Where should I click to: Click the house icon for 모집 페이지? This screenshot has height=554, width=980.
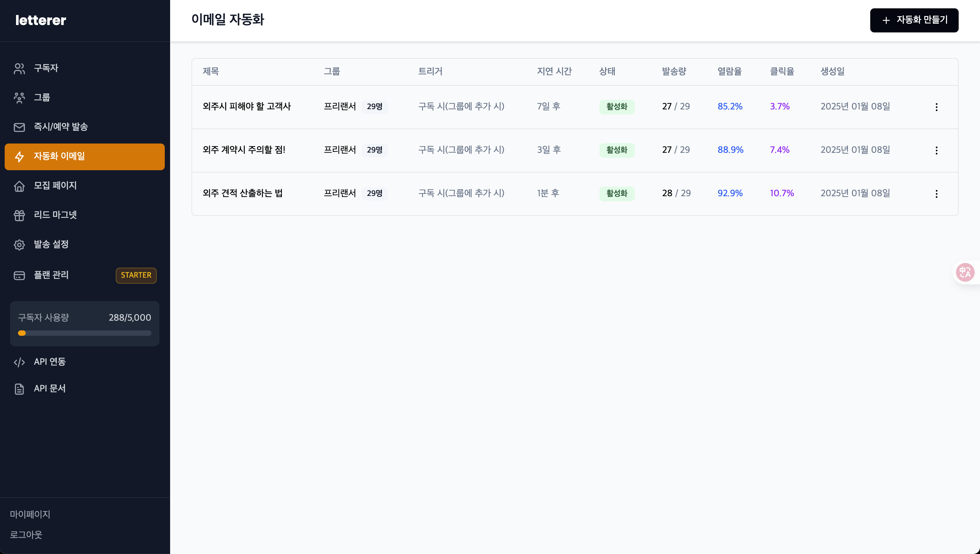[19, 186]
